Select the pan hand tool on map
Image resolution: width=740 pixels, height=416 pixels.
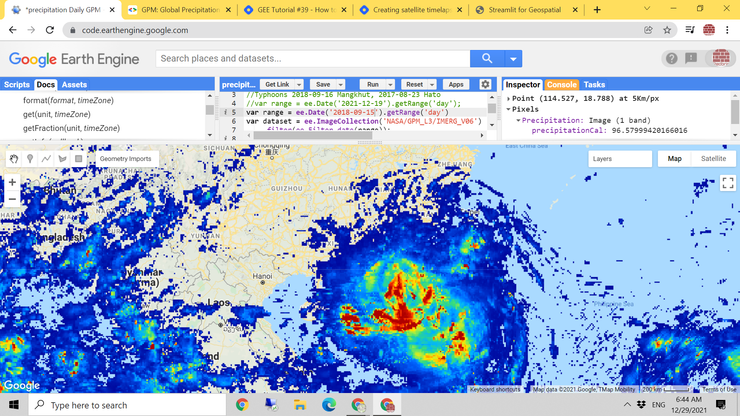coord(14,159)
